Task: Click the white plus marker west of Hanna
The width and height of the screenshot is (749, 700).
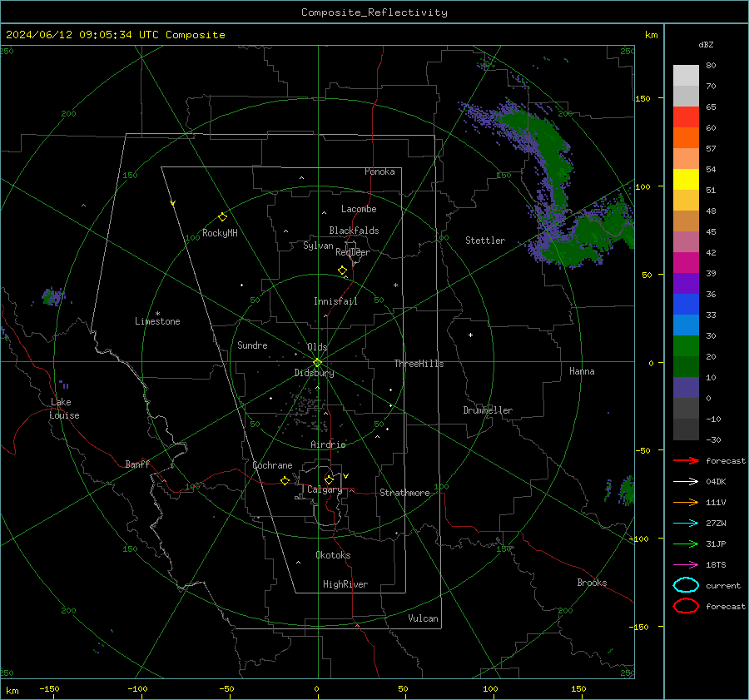Action: 470,335
